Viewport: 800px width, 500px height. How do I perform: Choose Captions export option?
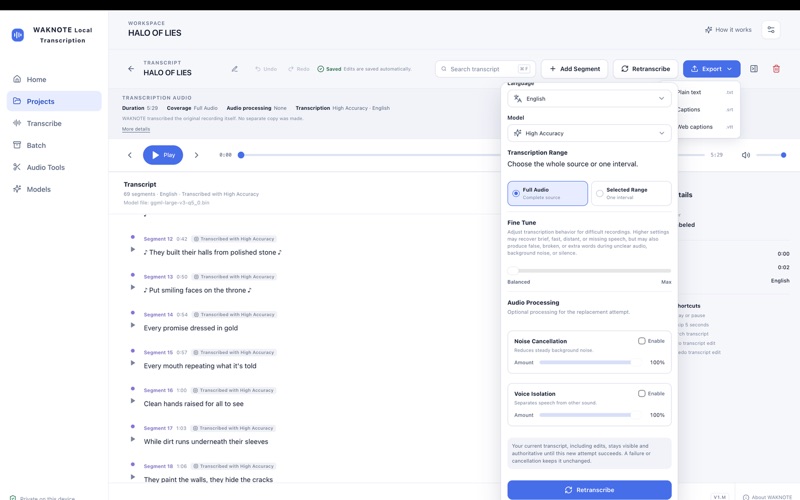pos(707,110)
